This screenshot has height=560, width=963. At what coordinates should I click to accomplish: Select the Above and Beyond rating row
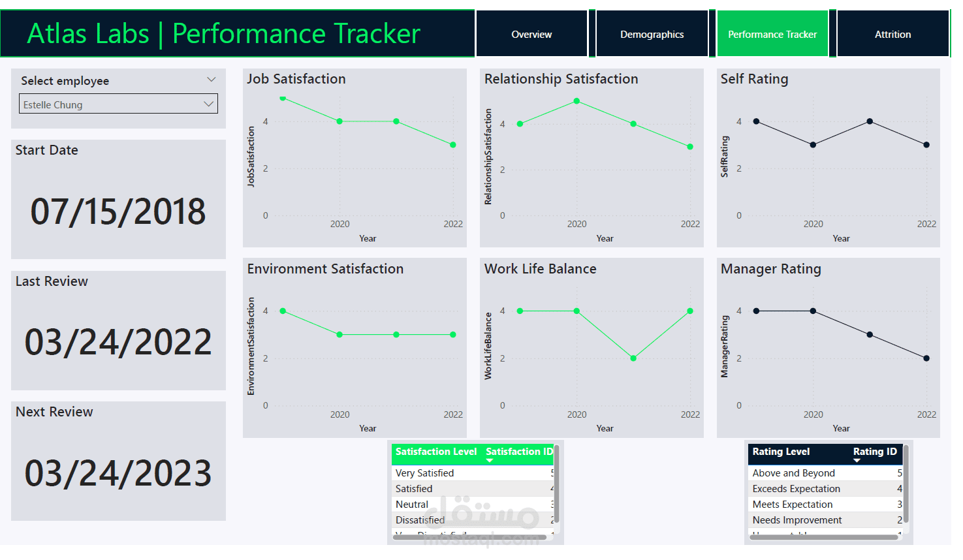[825, 473]
